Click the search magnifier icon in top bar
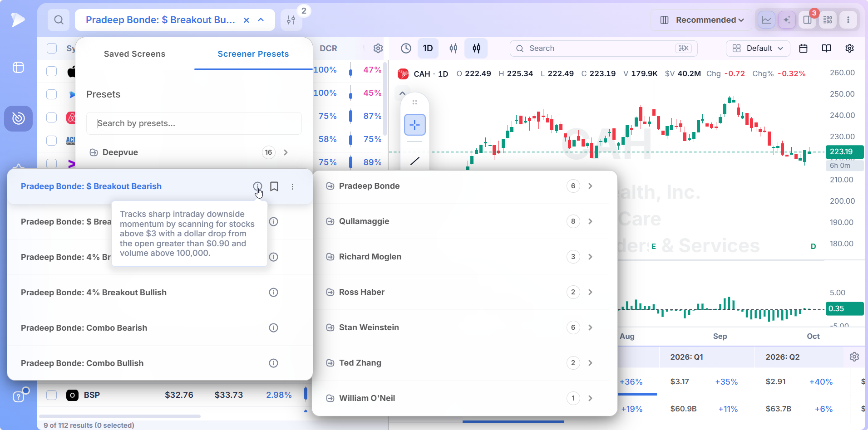 click(x=59, y=20)
